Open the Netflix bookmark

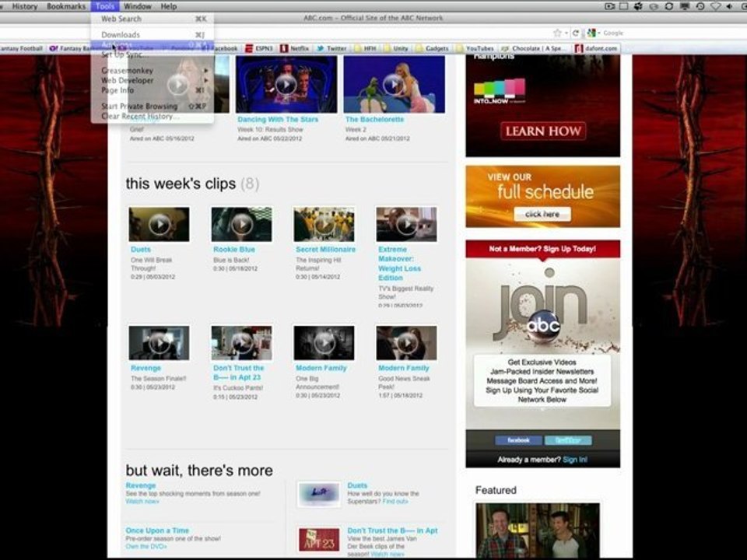(x=295, y=48)
